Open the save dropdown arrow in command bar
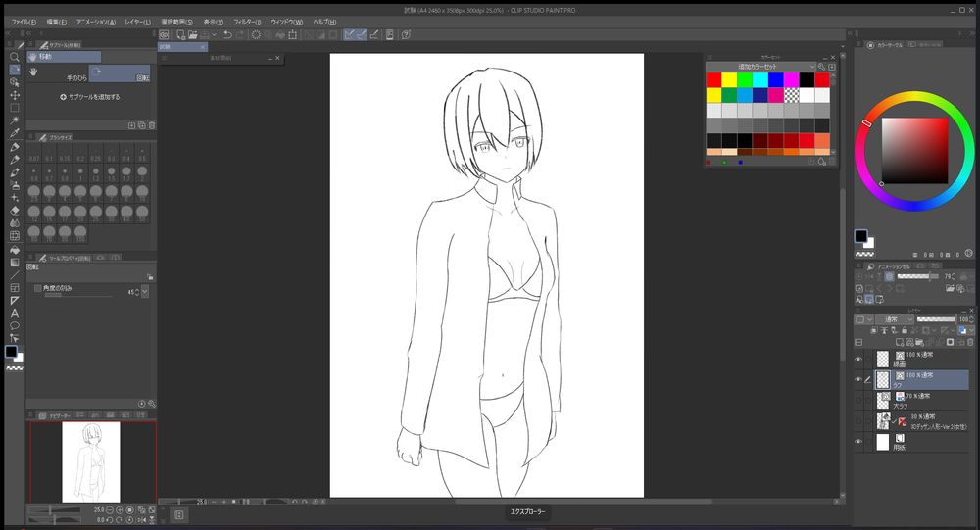Screen dimensions: 980x530 tap(214, 35)
